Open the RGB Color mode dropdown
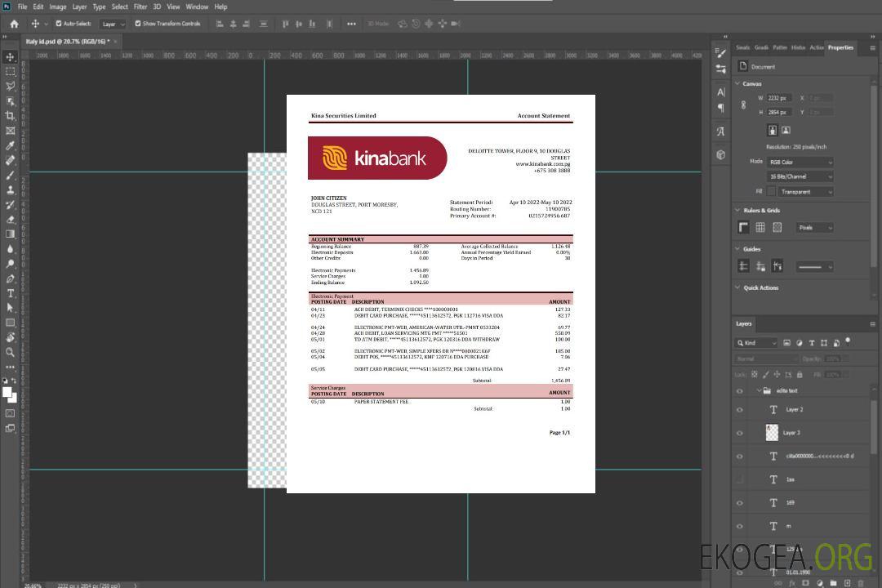Image resolution: width=882 pixels, height=588 pixels. 800,163
